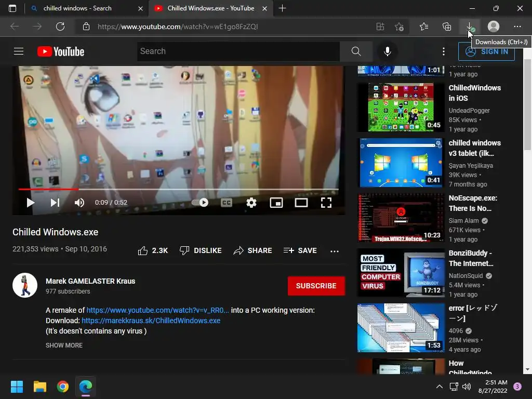
Task: Open Siam Alam channel name
Action: pyautogui.click(x=463, y=221)
